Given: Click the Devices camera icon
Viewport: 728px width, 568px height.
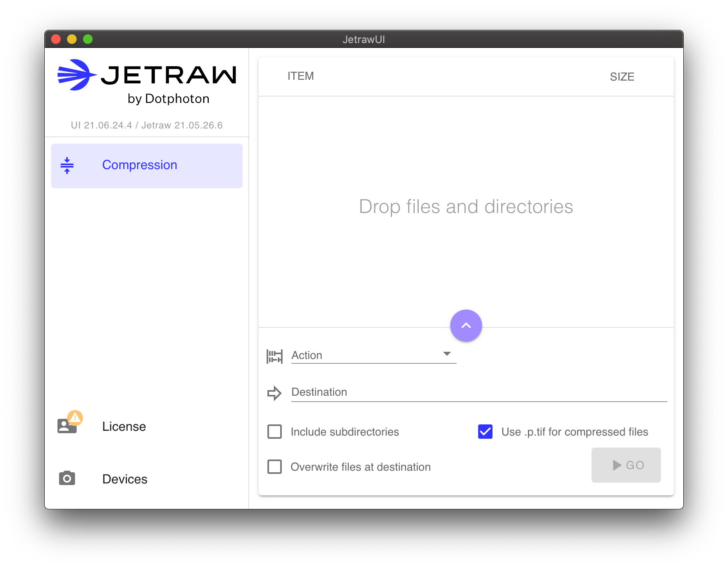Looking at the screenshot, I should (x=67, y=478).
